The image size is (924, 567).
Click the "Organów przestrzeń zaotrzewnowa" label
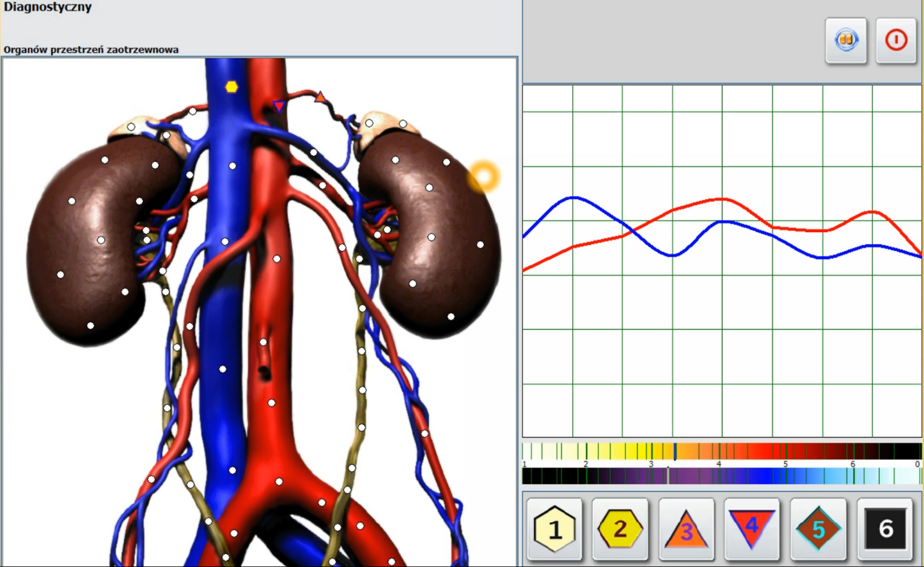pyautogui.click(x=91, y=49)
